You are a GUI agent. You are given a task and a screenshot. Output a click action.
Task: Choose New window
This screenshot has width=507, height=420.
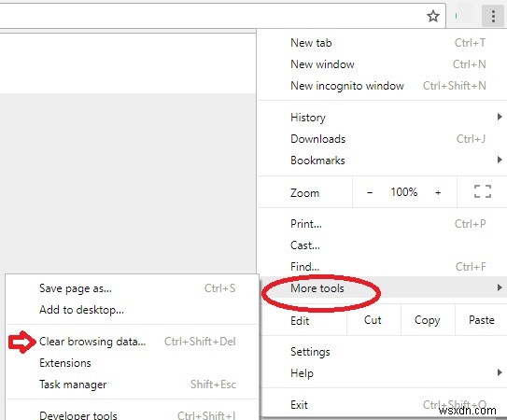383,64
